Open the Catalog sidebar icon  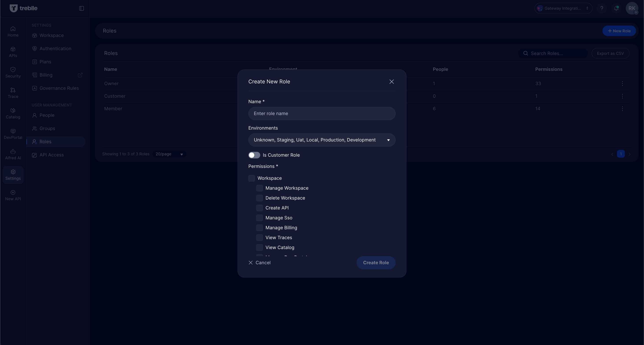coord(13,113)
